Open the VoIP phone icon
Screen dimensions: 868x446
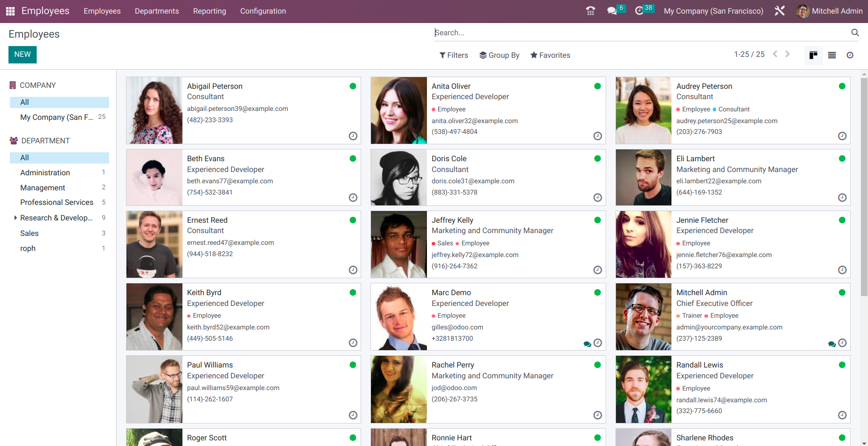coord(591,11)
